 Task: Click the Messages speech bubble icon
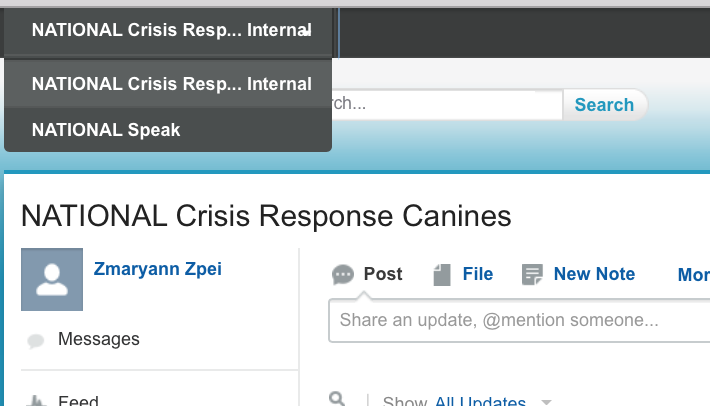click(36, 341)
